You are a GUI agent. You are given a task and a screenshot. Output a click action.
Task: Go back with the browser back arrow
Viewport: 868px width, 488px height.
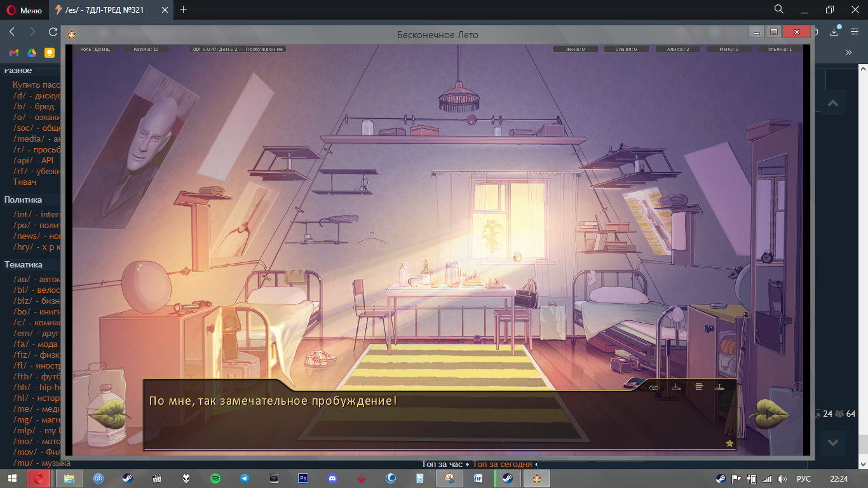click(12, 32)
